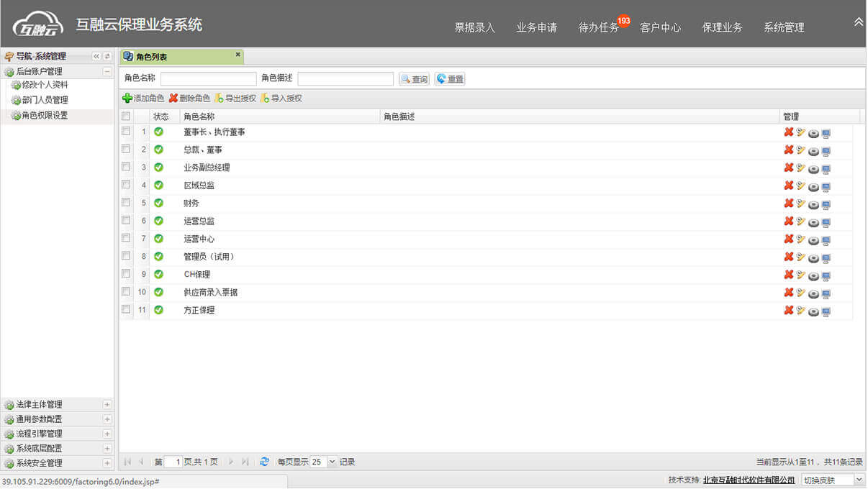Open the 每页显示 records-per-page dropdown
868x489 pixels.
point(332,462)
